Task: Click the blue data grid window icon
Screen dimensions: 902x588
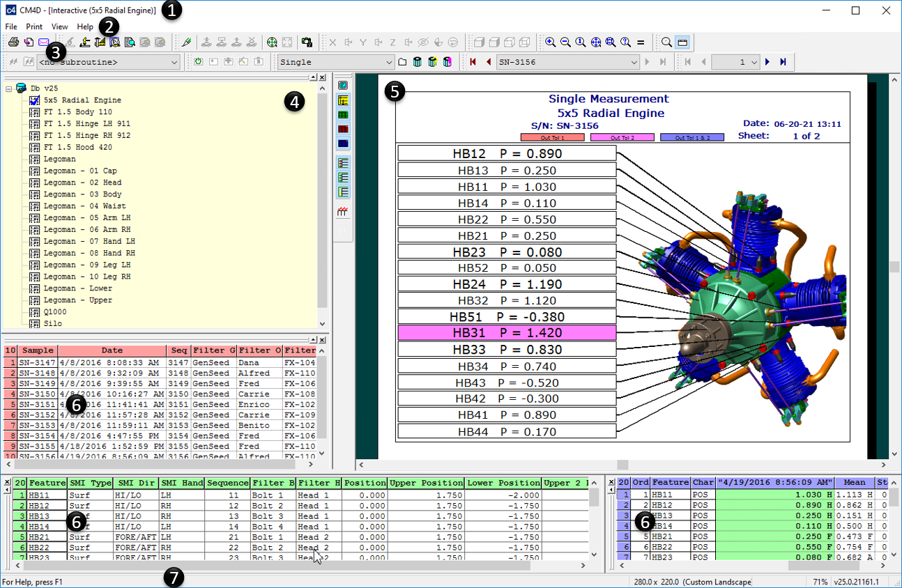Action: (343, 144)
